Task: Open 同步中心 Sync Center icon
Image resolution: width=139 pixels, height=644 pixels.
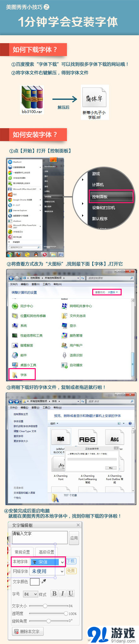Action: (15, 306)
